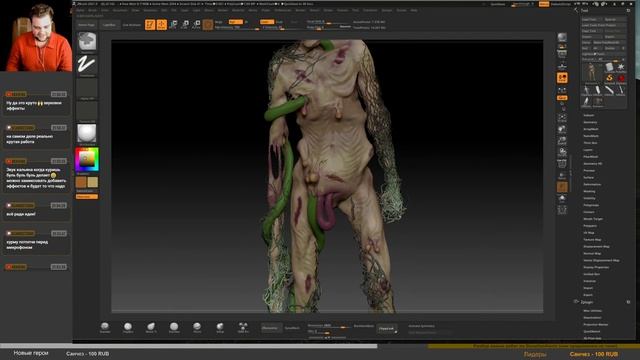Expand the Deformation subpalette
This screenshot has width=640, height=360.
[592, 184]
